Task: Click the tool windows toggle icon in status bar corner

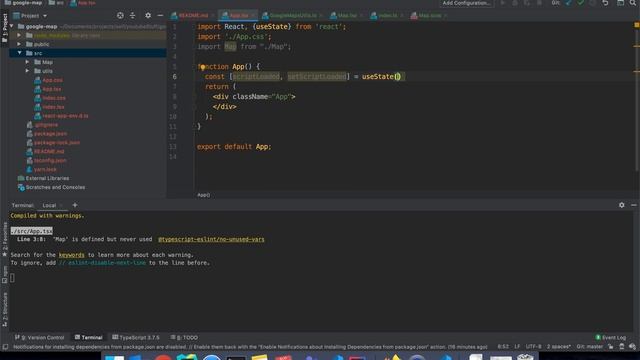Action: [5, 347]
